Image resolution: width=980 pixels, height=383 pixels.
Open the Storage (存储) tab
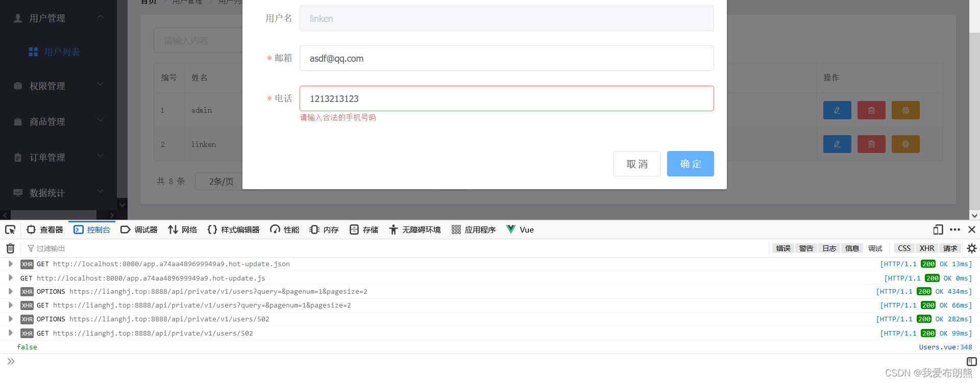pos(364,229)
